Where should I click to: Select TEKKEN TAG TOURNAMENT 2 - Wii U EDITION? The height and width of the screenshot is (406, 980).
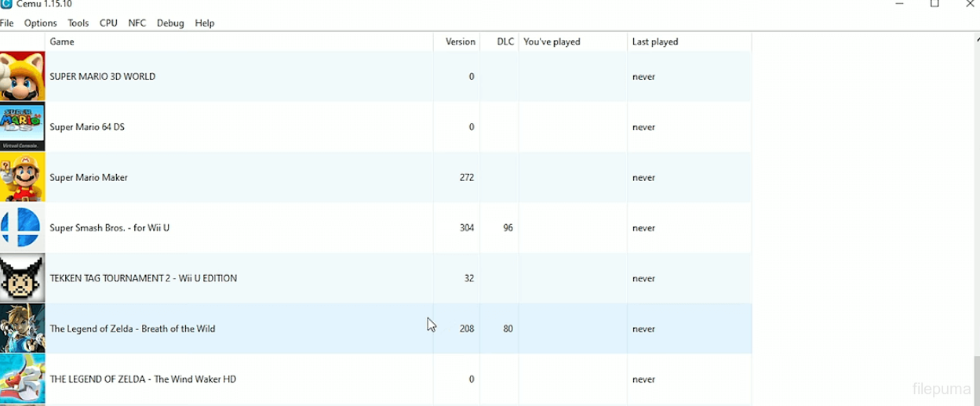pos(144,278)
